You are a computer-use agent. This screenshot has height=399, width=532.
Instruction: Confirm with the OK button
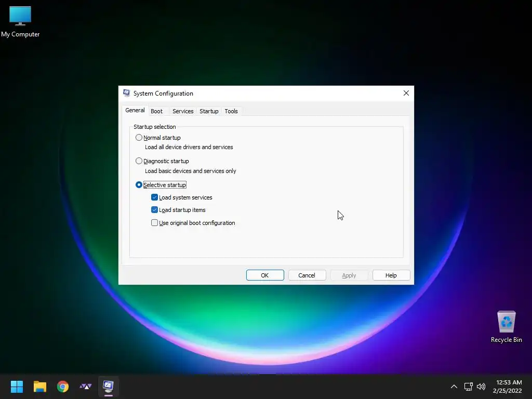(x=265, y=275)
